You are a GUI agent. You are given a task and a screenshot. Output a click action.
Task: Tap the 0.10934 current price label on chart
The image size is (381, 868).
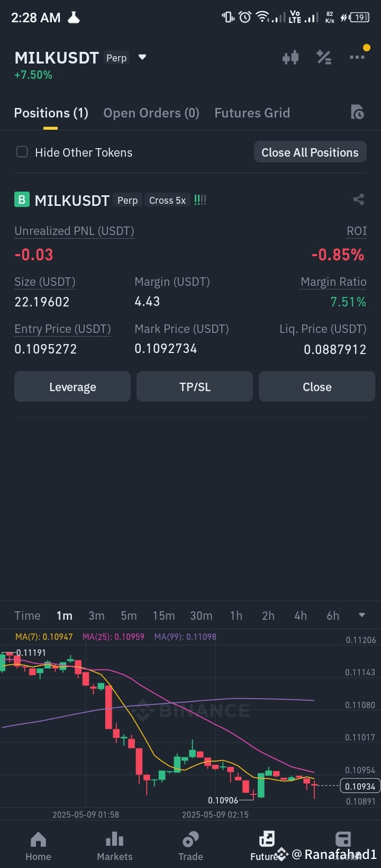360,786
